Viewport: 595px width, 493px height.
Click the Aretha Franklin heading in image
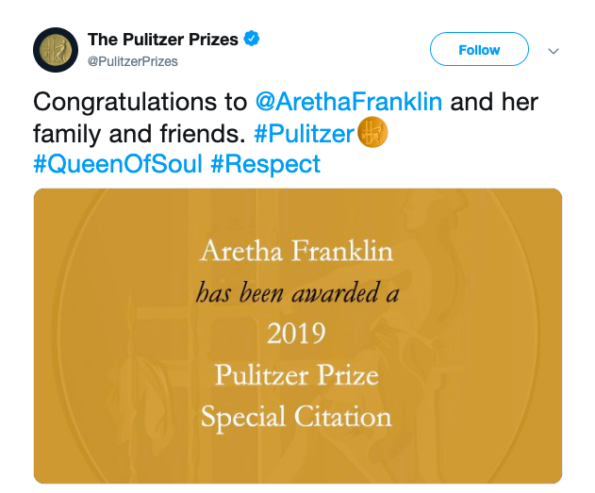(296, 251)
